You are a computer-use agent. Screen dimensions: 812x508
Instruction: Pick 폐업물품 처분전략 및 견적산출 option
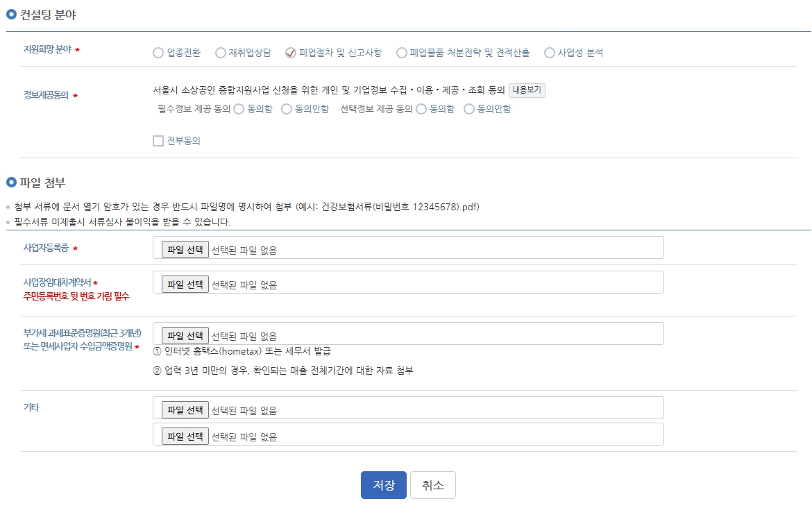(x=402, y=52)
